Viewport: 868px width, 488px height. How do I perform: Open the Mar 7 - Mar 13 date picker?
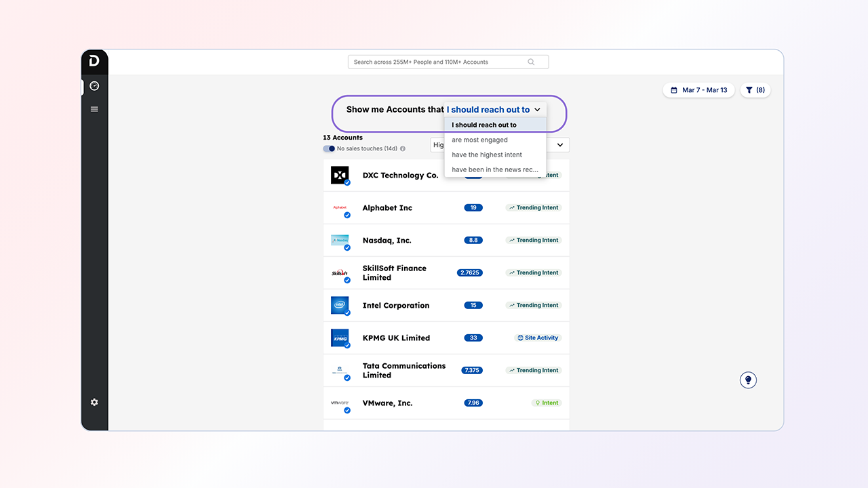pyautogui.click(x=698, y=90)
